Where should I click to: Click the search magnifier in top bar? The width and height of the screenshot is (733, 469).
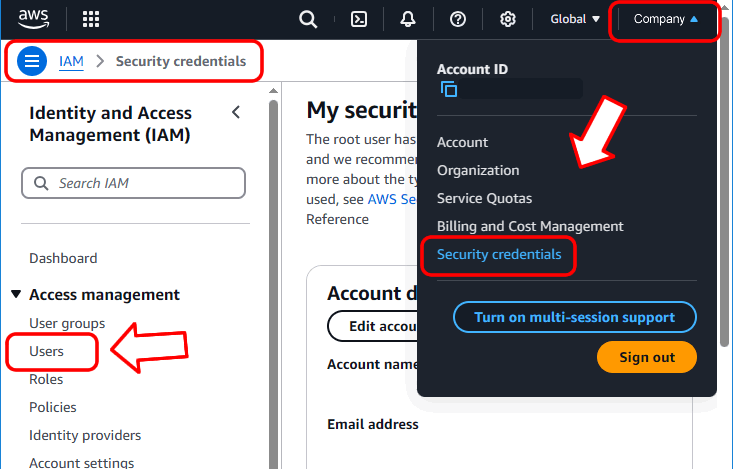point(308,19)
